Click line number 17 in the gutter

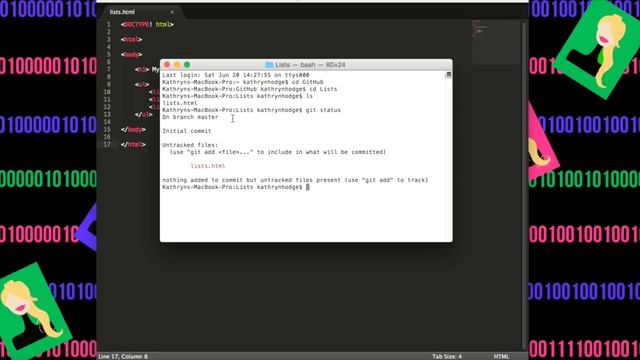107,144
